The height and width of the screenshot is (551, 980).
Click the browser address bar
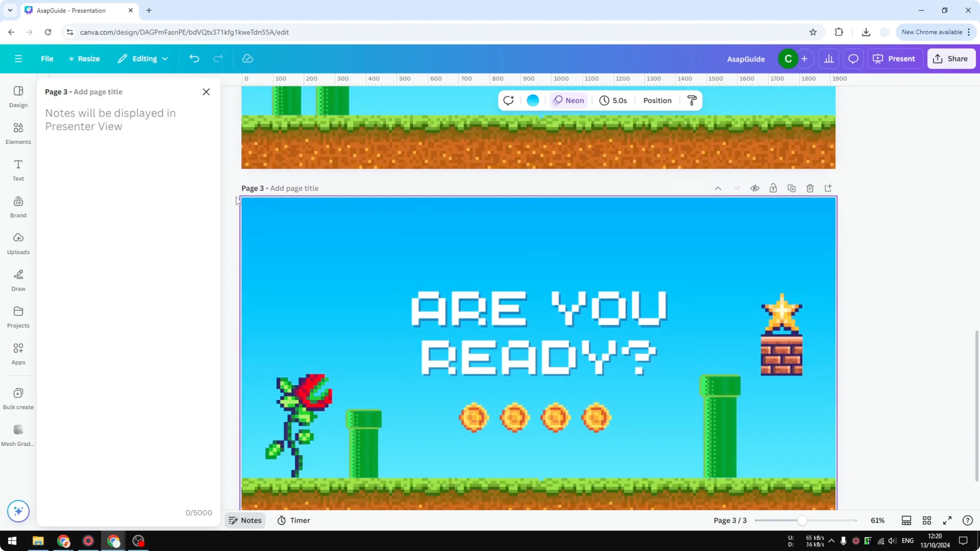coord(441,32)
